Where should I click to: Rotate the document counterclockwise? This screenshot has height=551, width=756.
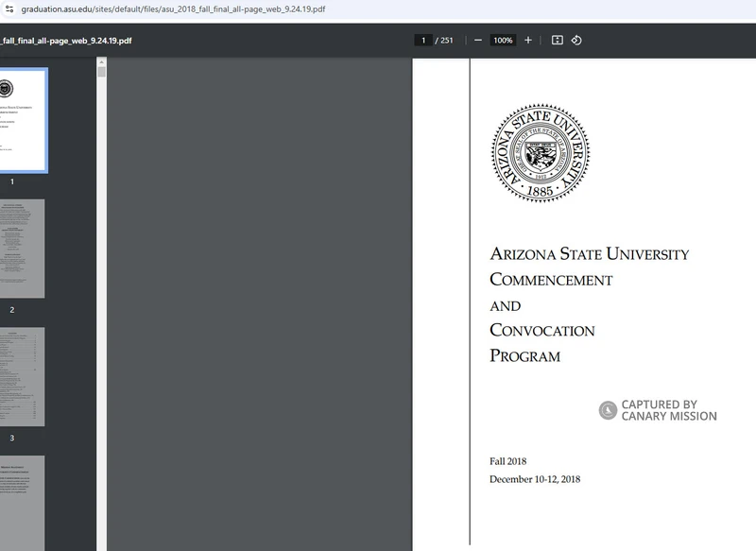(576, 41)
